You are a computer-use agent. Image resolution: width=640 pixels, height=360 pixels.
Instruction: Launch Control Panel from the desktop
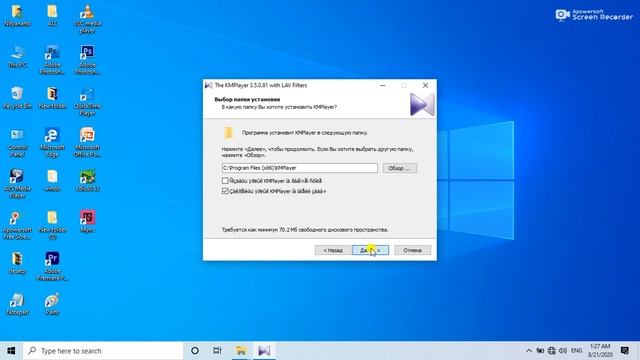tap(17, 142)
